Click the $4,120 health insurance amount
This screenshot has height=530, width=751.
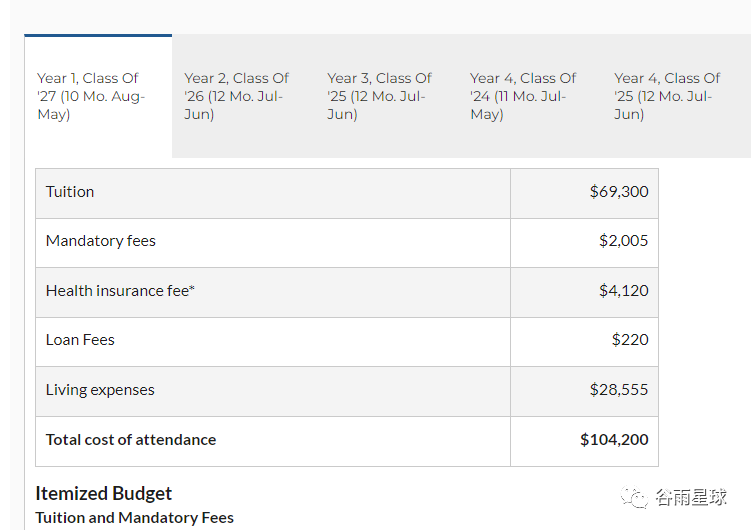coord(623,291)
